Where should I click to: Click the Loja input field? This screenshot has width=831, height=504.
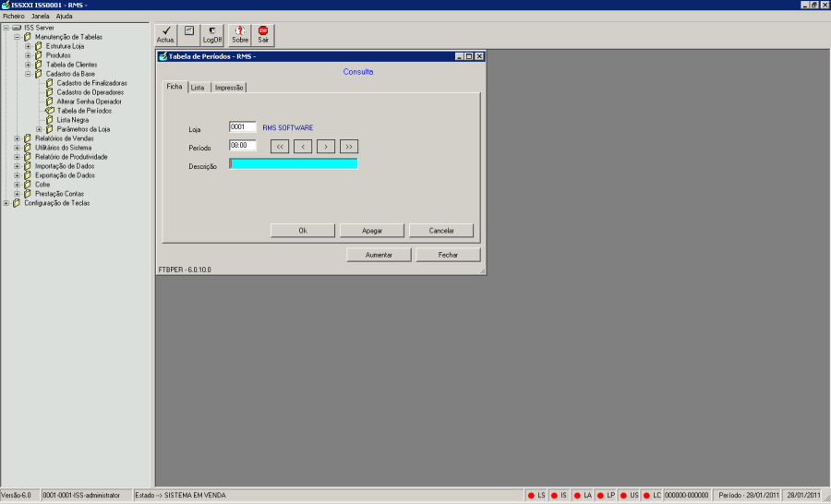(x=243, y=127)
